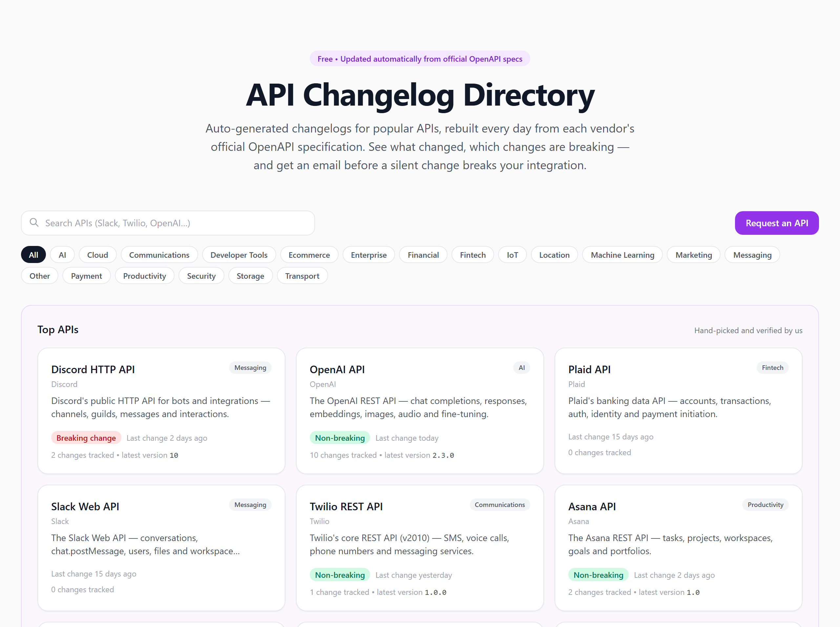Choose the IoT filter chip

512,255
